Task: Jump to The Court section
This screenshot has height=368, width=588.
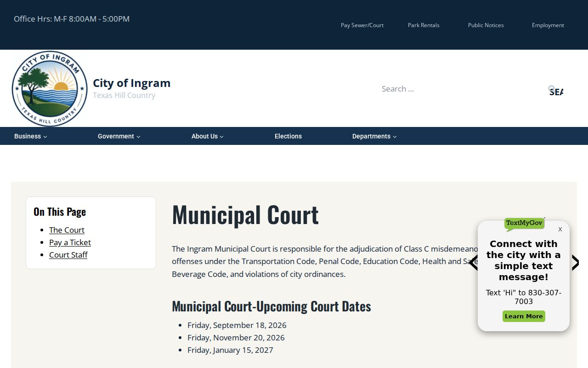Action: 67,230
